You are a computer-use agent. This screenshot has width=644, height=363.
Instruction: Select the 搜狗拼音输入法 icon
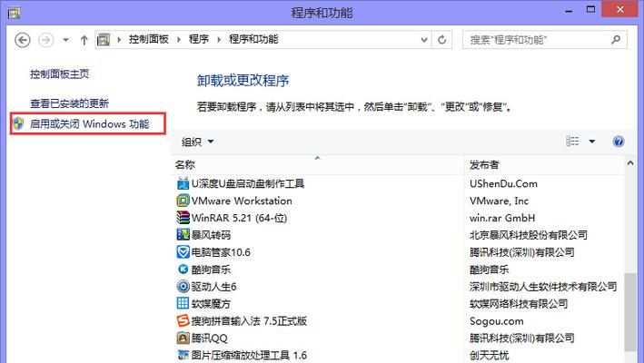(183, 320)
